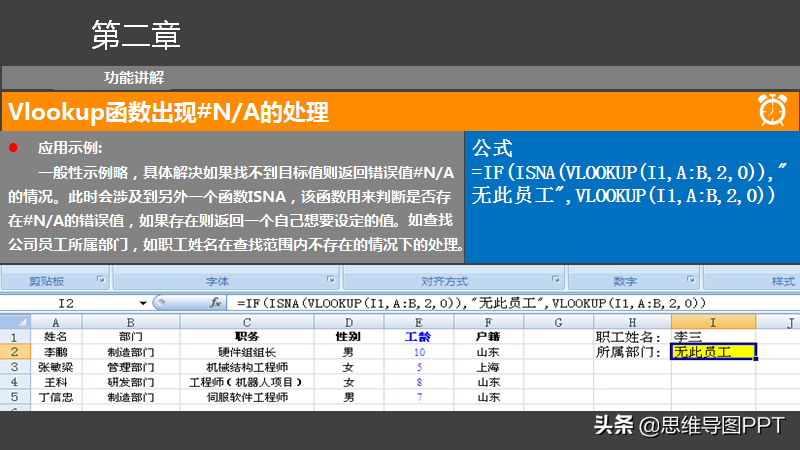Image resolution: width=800 pixels, height=450 pixels.
Task: Click cell 硬件组组长
Action: point(247,352)
